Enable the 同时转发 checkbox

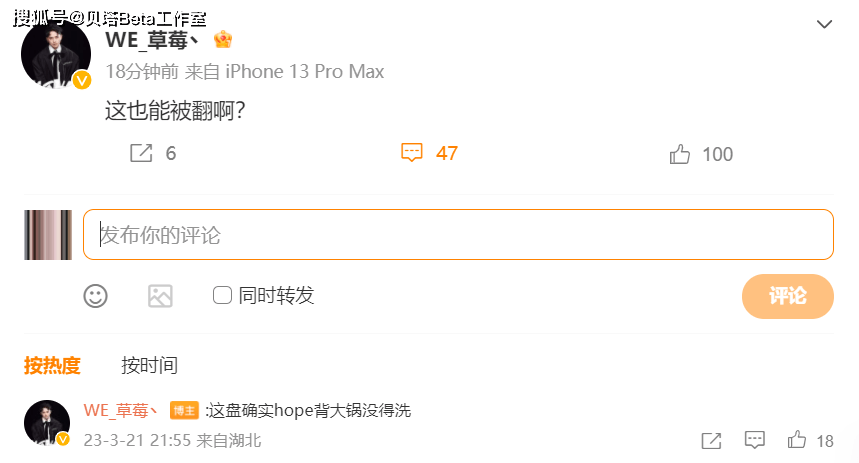[222, 295]
